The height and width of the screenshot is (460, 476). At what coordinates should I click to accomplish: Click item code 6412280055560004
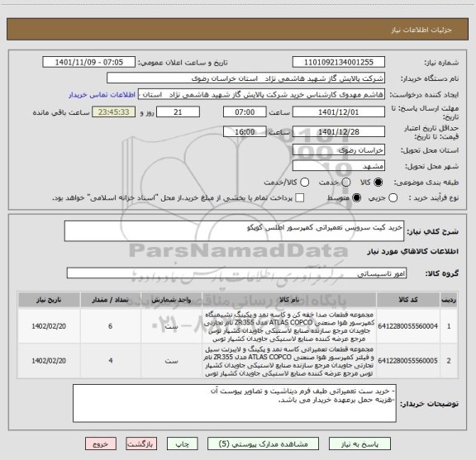pyautogui.click(x=407, y=326)
